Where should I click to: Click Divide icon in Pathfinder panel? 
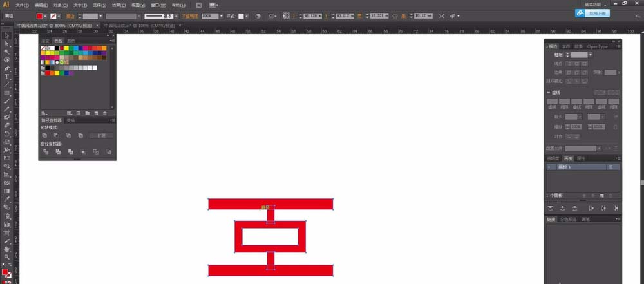point(46,151)
